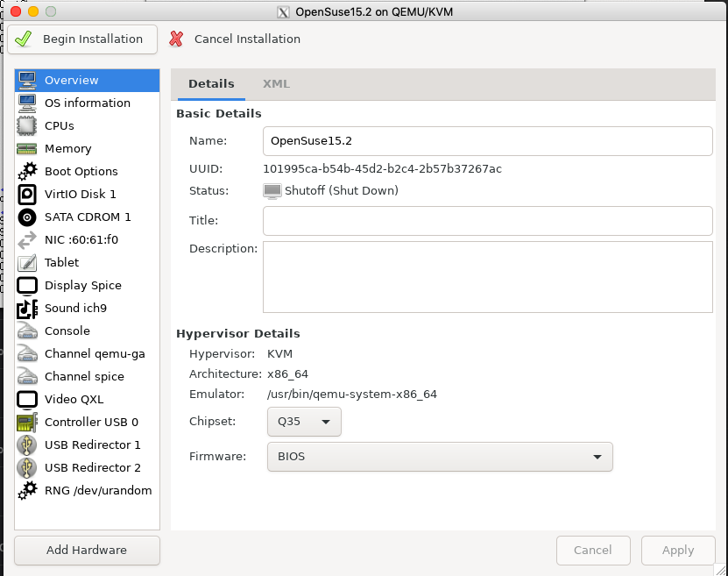This screenshot has height=576, width=728.
Task: Expand the Firmware BIOS dropdown
Action: [440, 457]
